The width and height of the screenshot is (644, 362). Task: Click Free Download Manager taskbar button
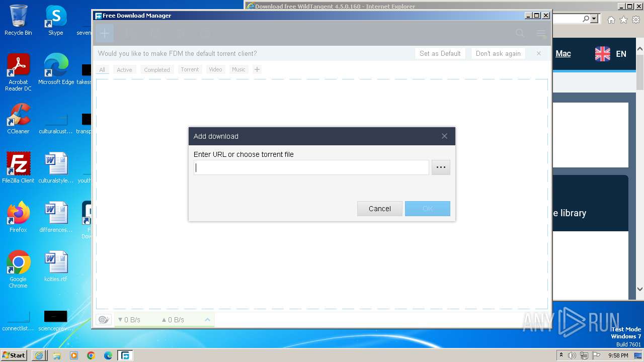(x=125, y=355)
